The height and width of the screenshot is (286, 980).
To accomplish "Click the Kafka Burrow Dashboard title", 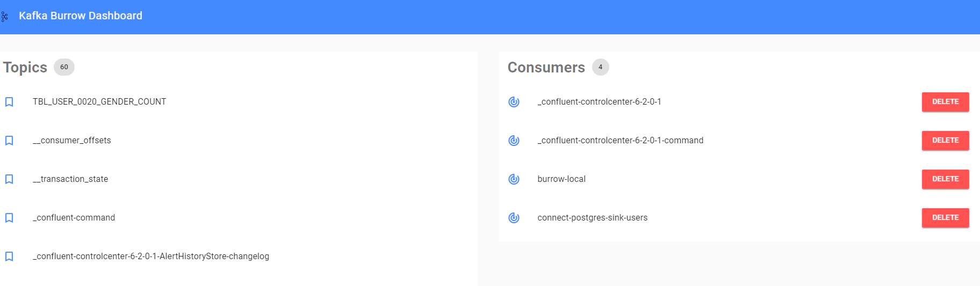I will (x=81, y=16).
